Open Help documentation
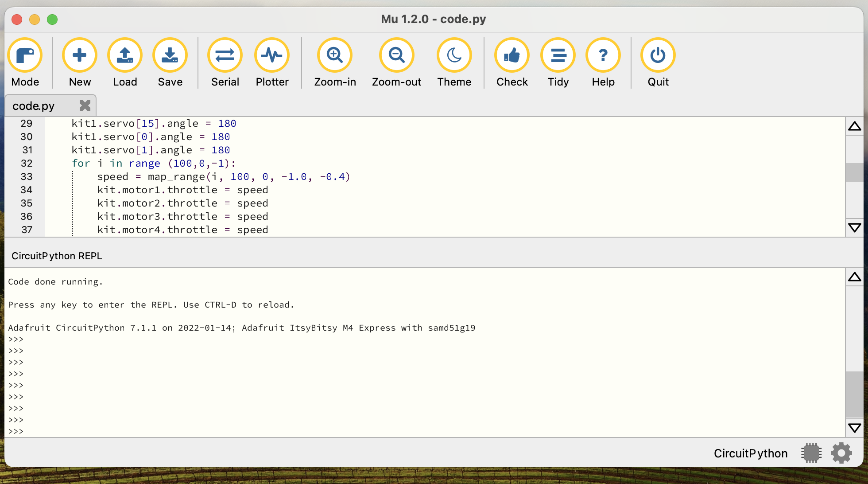The height and width of the screenshot is (484, 868). (603, 55)
